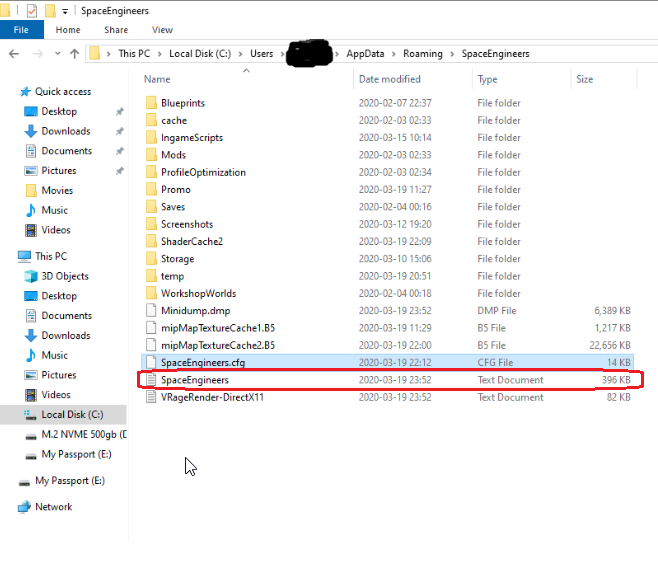Click the SpaceEngineers text document icon
Screen dimensions: 658x567
[x=151, y=379]
